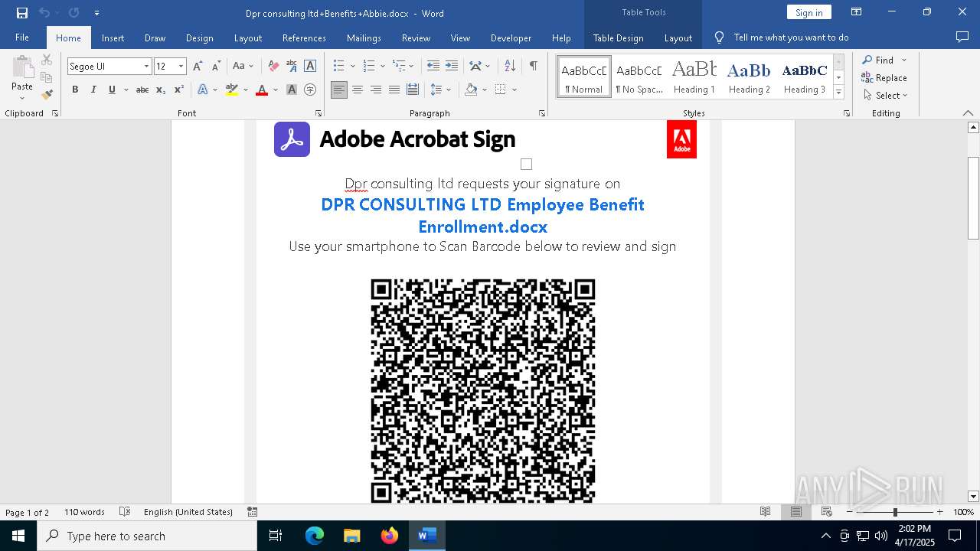Click the Paste button
Image resolution: width=980 pixels, height=551 pixels.
coord(22,77)
